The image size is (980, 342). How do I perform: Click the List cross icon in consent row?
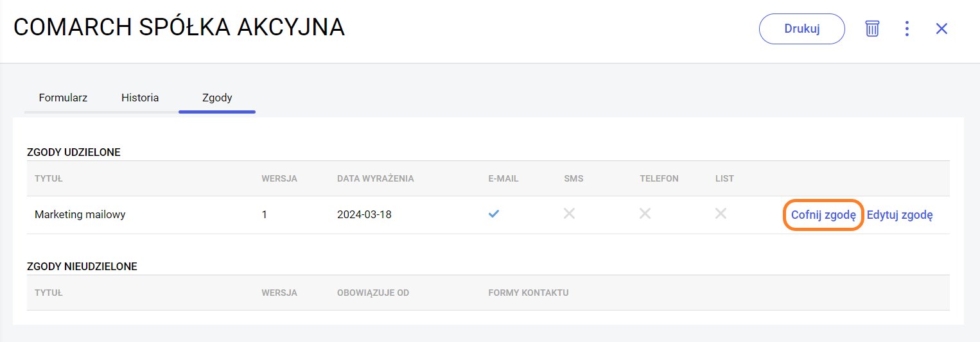pyautogui.click(x=721, y=214)
